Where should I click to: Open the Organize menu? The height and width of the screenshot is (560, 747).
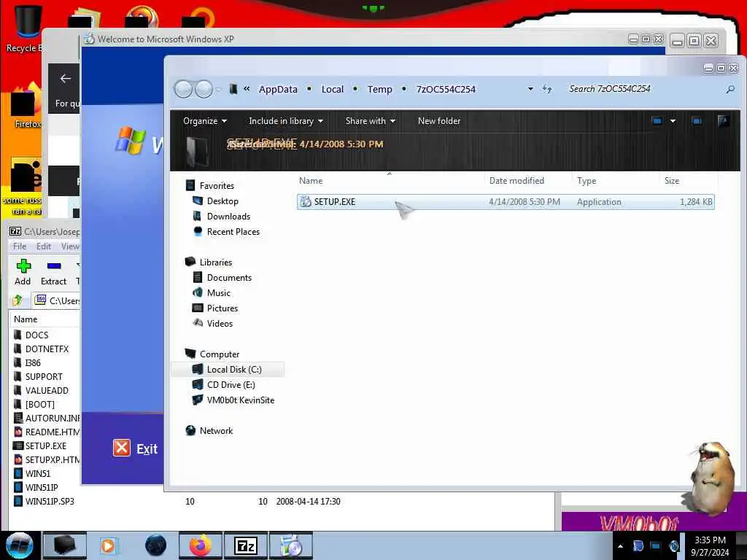point(205,121)
